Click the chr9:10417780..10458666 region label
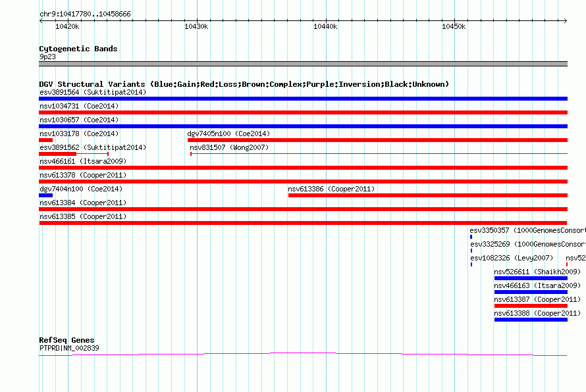 click(x=85, y=14)
